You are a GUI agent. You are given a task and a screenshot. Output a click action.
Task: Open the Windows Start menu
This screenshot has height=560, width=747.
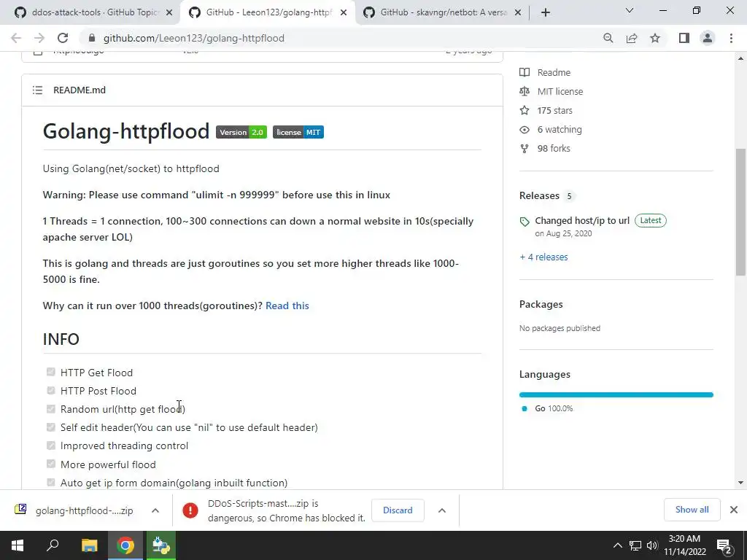[18, 545]
